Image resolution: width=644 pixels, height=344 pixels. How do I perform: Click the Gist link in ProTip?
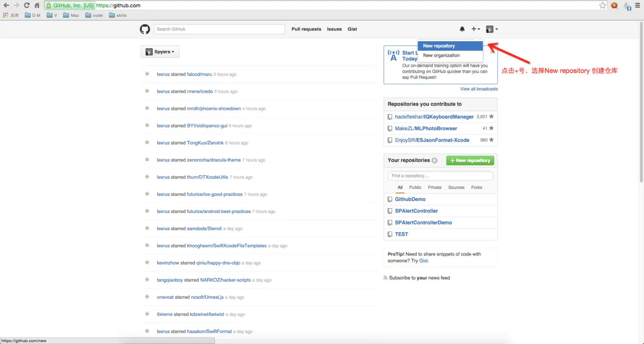tap(423, 261)
